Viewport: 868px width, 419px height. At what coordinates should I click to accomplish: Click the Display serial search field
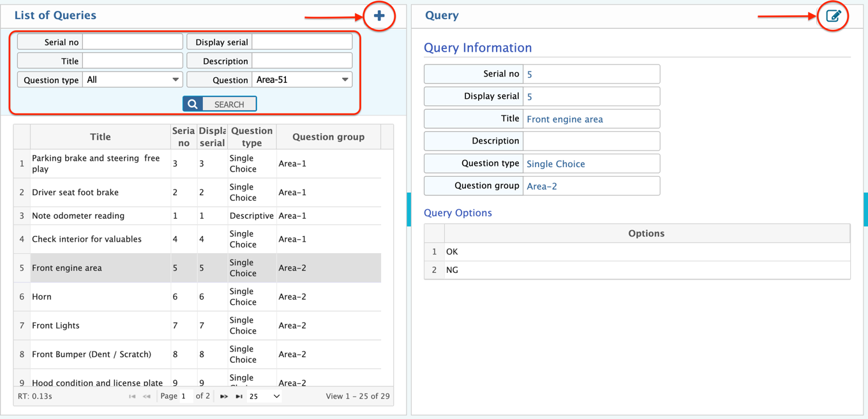coord(302,42)
